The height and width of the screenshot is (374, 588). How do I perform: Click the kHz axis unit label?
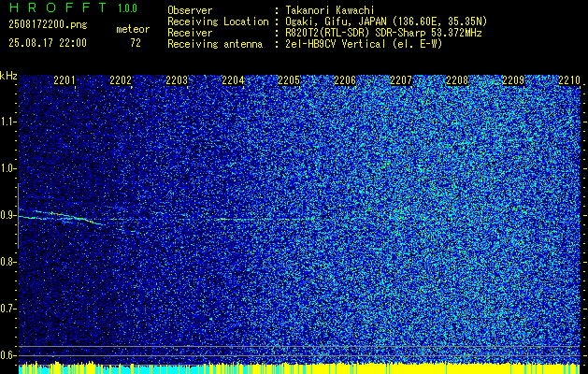pos(8,76)
